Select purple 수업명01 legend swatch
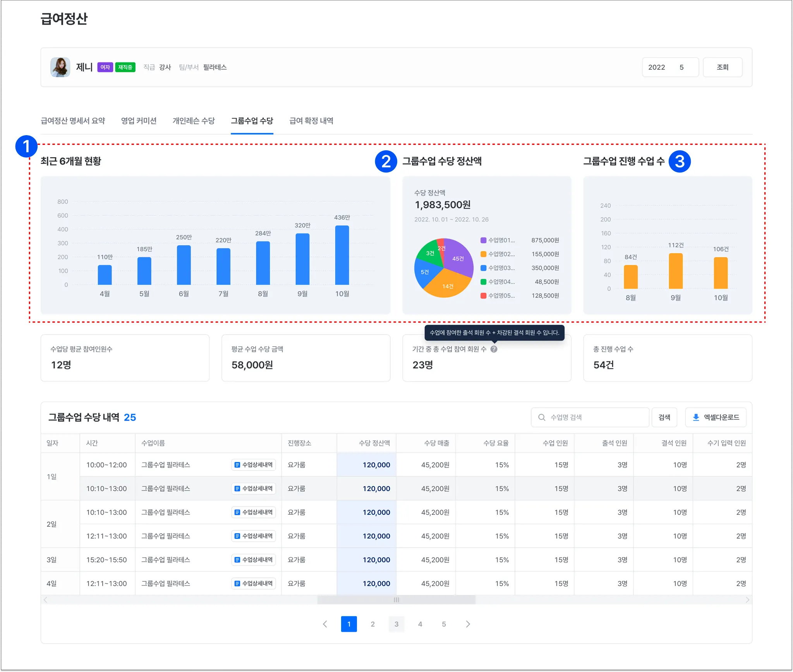The image size is (793, 672). point(483,240)
